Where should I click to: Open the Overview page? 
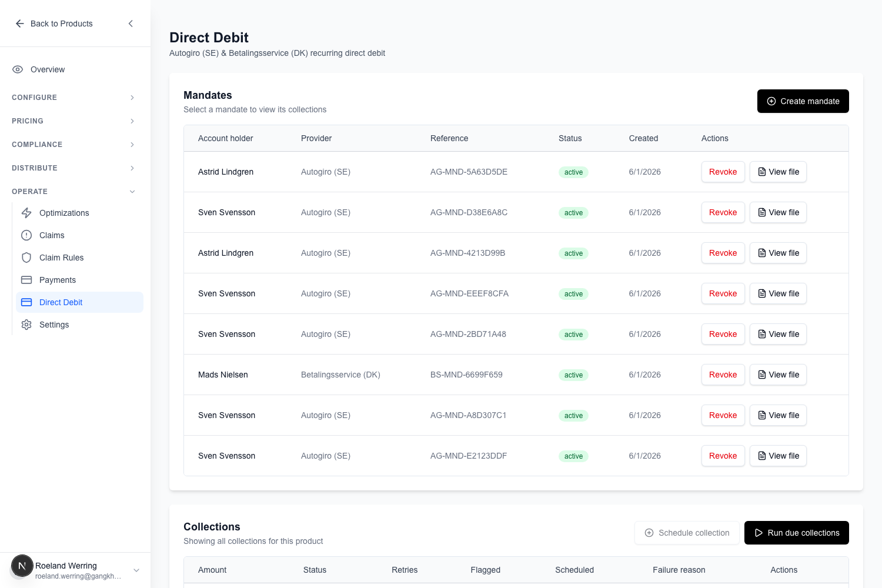pyautogui.click(x=75, y=69)
